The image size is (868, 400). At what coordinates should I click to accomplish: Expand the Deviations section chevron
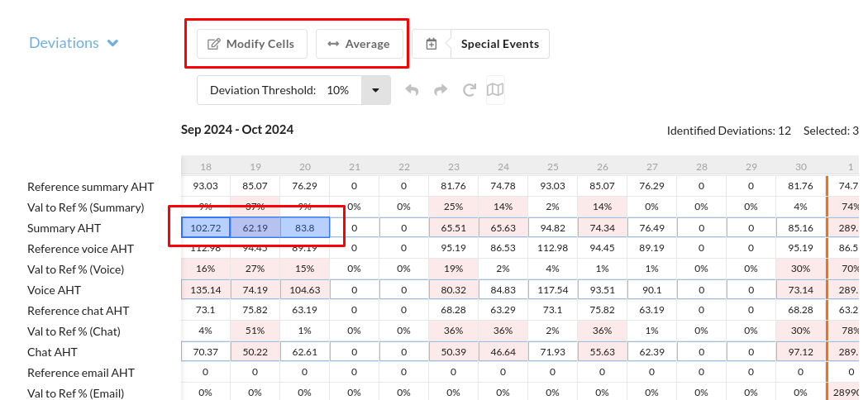(x=112, y=43)
